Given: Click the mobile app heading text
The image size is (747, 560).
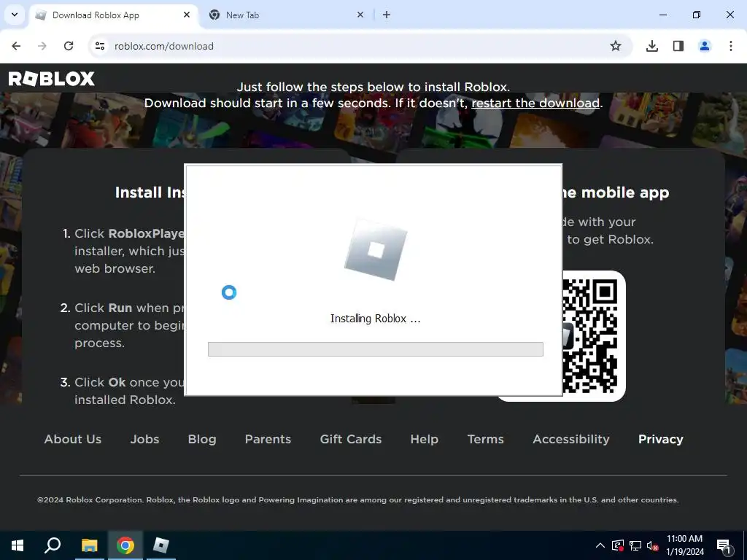Looking at the screenshot, I should 616,192.
